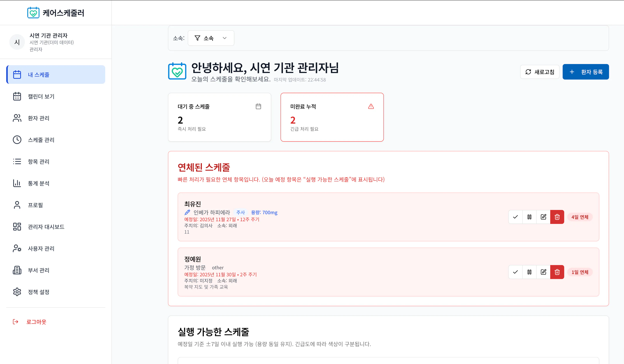Viewport: 624px width, 364px height.
Task: Pause 정예원's home visit schedule
Action: click(x=529, y=272)
